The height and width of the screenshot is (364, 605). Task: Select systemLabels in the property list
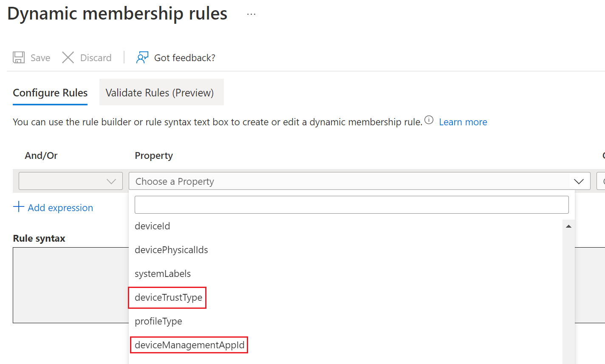click(x=163, y=274)
